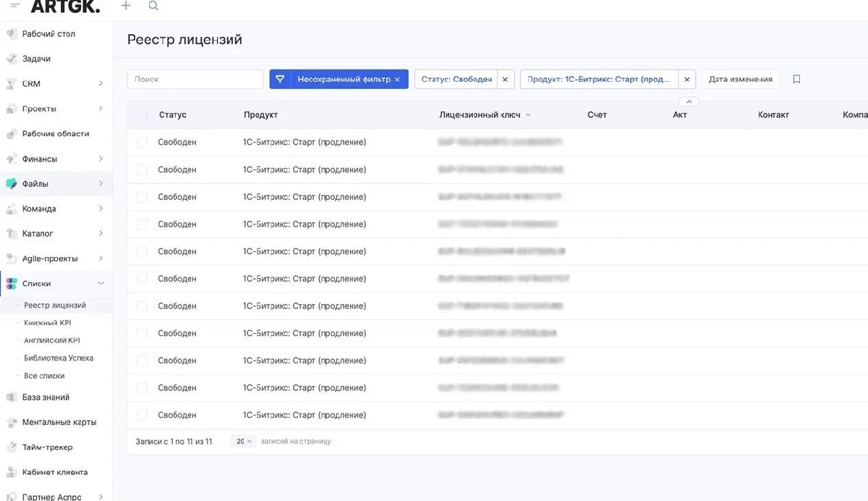Collapse the 'Списки' sidebar section

coord(101,284)
